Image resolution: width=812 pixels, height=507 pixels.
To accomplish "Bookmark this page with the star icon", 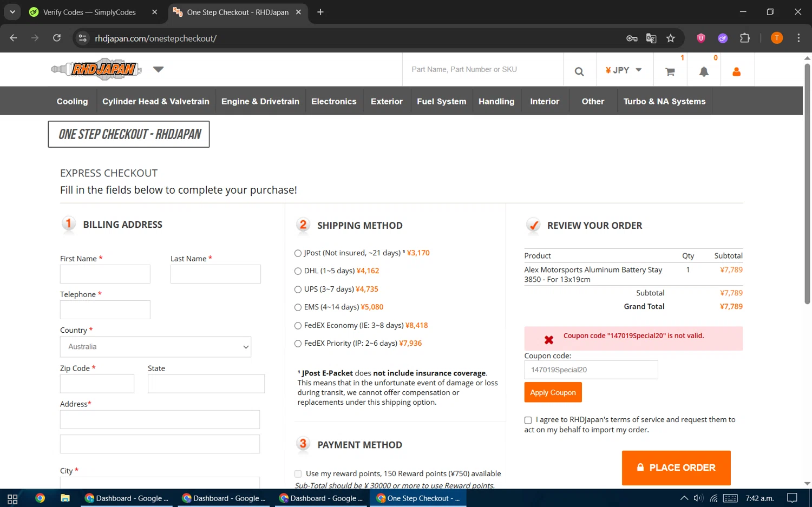I will [671, 38].
